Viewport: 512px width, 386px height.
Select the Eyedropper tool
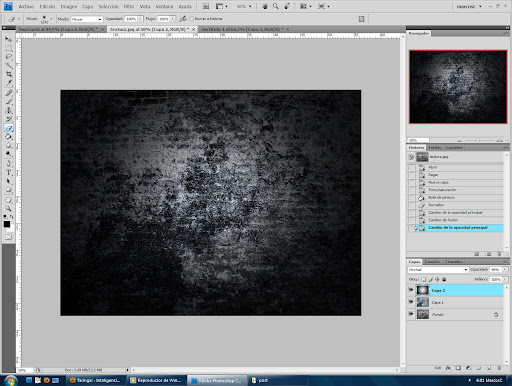(8, 83)
